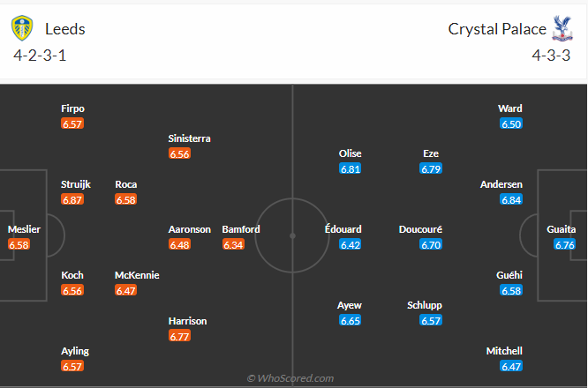Click Struijk's 6.87 rating badge
Image resolution: width=588 pixels, height=388 pixels.
72,200
